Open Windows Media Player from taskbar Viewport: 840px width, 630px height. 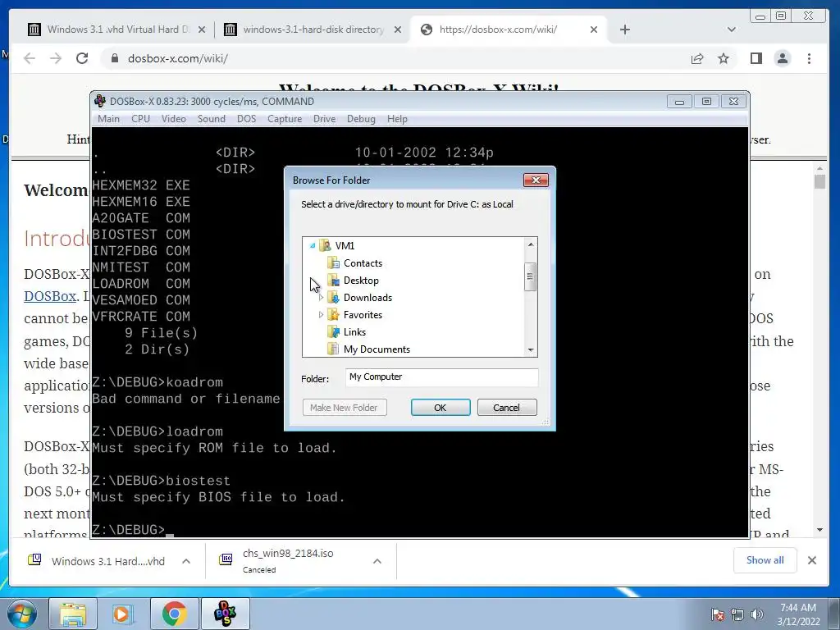122,614
